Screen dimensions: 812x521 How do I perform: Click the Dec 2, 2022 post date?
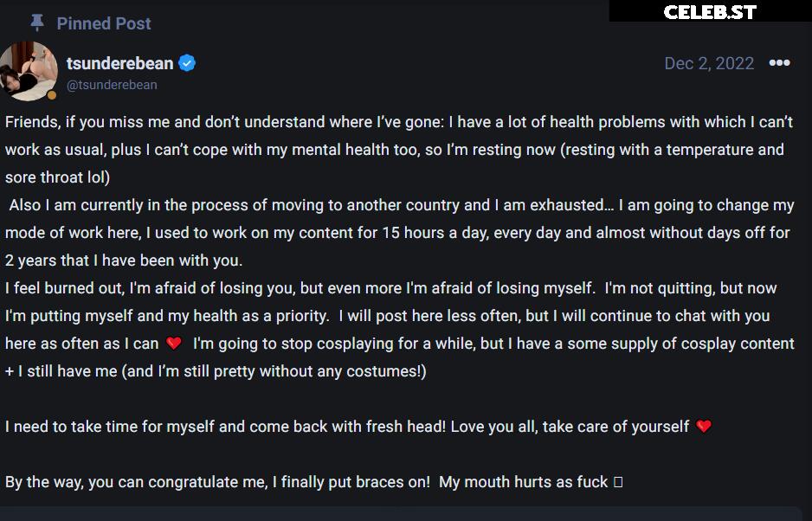point(709,63)
